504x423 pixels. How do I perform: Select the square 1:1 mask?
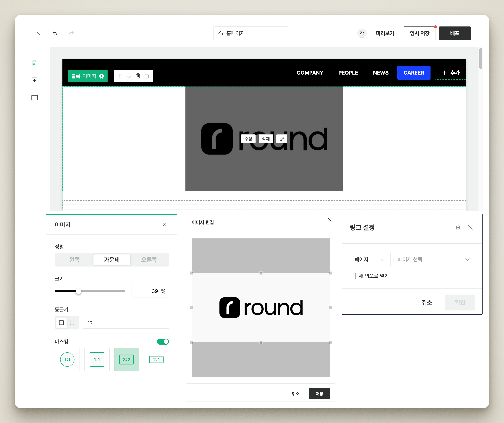pos(97,359)
